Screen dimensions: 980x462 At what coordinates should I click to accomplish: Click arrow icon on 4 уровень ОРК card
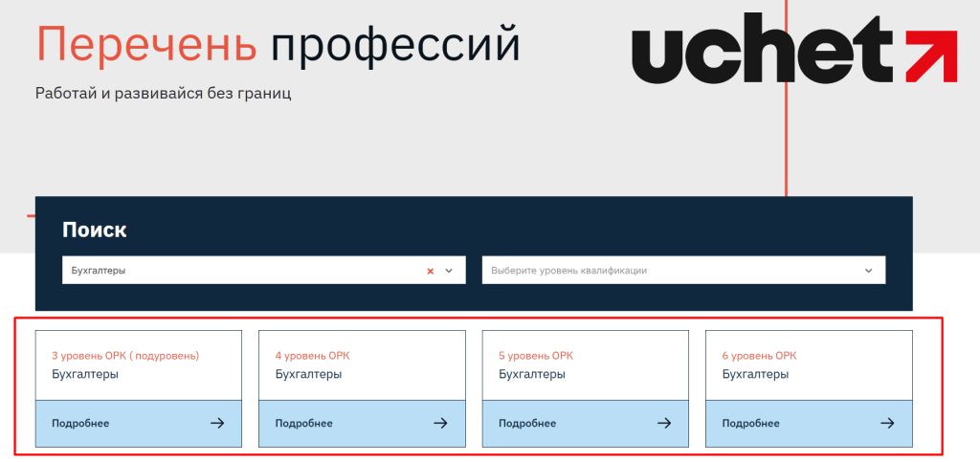coord(440,424)
